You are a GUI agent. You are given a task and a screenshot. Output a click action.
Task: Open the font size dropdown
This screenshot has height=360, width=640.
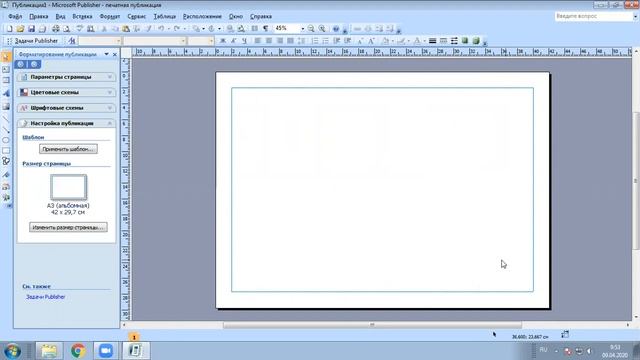tap(211, 41)
